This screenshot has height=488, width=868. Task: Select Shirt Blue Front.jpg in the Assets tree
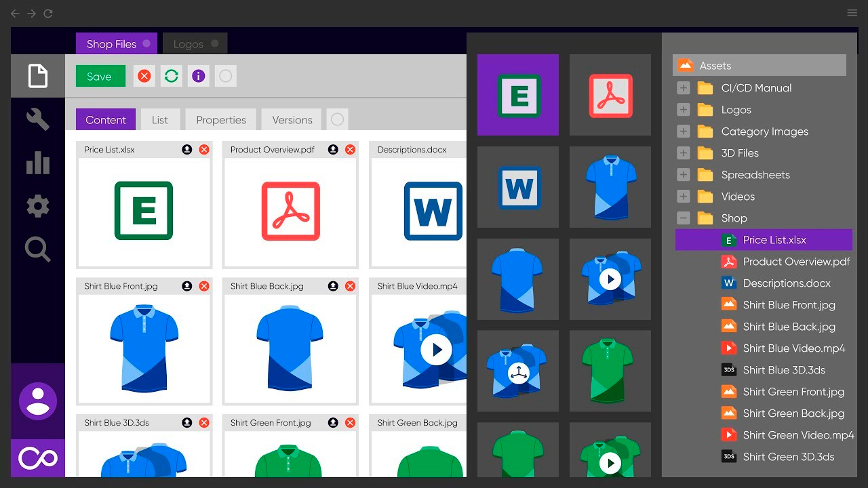(778, 305)
